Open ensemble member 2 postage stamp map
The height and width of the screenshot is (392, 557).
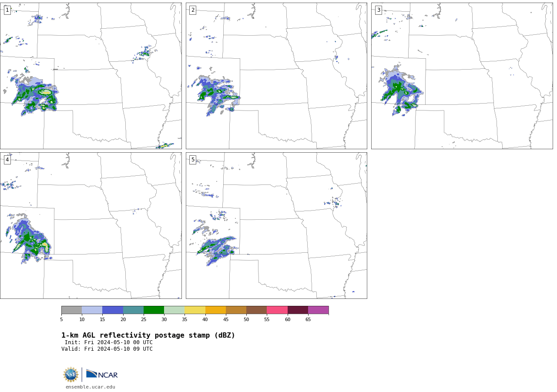pos(276,76)
